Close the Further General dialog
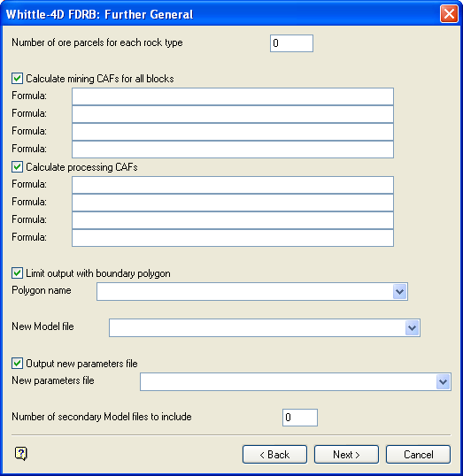 point(449,13)
